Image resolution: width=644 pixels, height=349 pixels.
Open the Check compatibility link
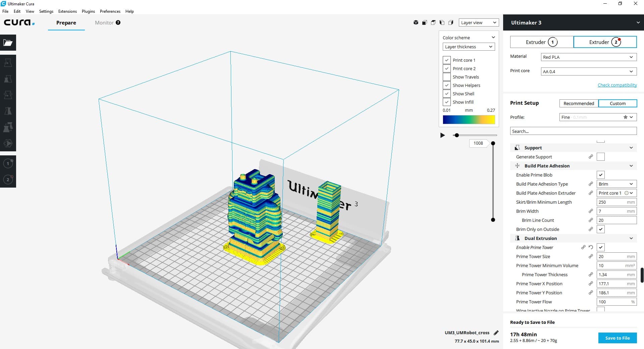click(617, 85)
